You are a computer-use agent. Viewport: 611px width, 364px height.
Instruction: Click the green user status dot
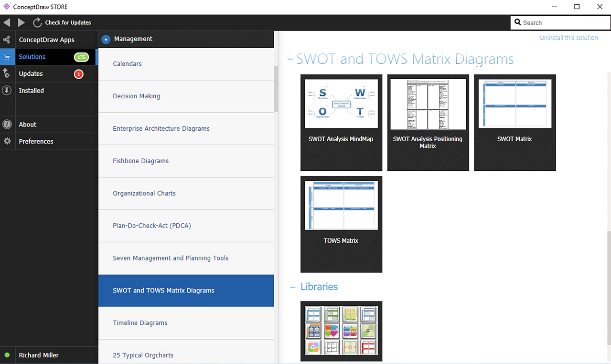7,355
